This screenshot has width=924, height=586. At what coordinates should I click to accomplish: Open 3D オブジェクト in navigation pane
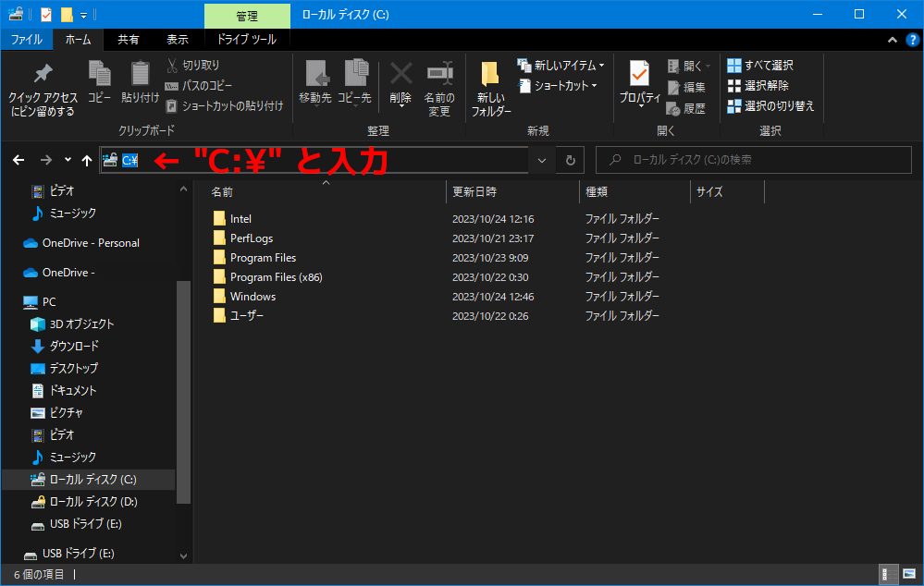pos(81,324)
